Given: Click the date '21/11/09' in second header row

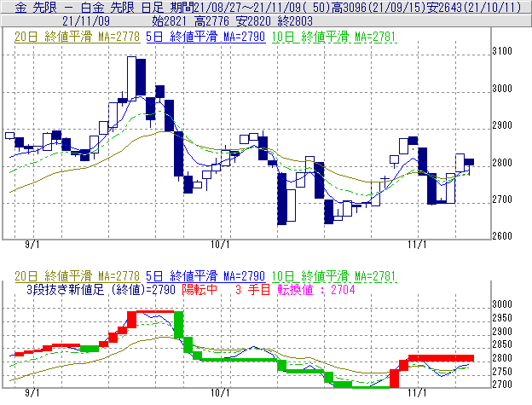Looking at the screenshot, I should click(x=86, y=21).
